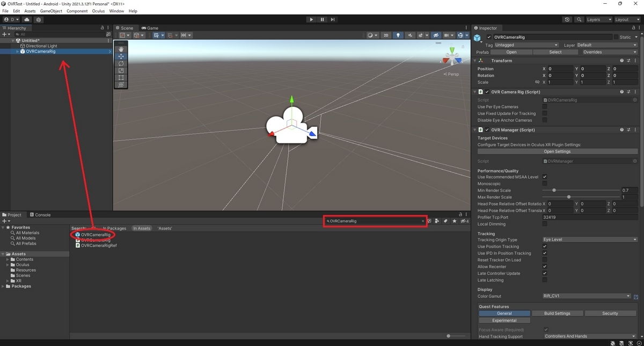Image resolution: width=644 pixels, height=346 pixels.
Task: Click Open Settings button in OVR Manager
Action: coord(557,152)
